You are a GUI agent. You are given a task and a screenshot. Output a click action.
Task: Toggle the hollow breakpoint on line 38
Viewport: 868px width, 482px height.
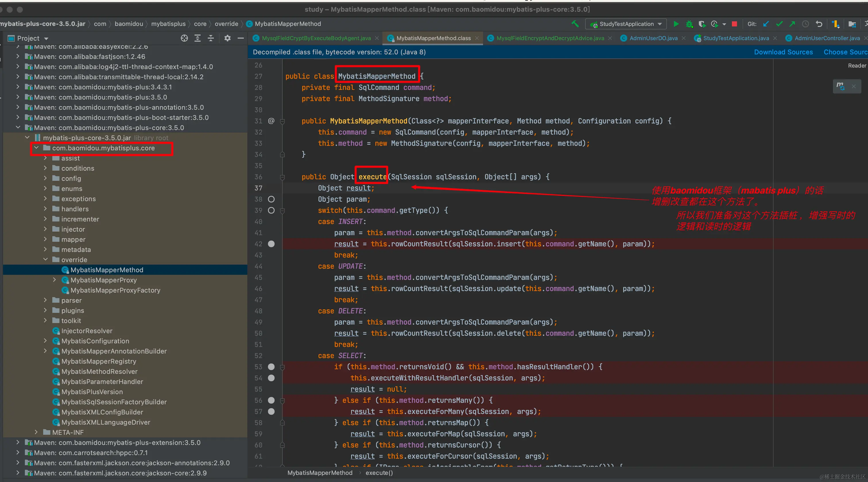point(271,199)
